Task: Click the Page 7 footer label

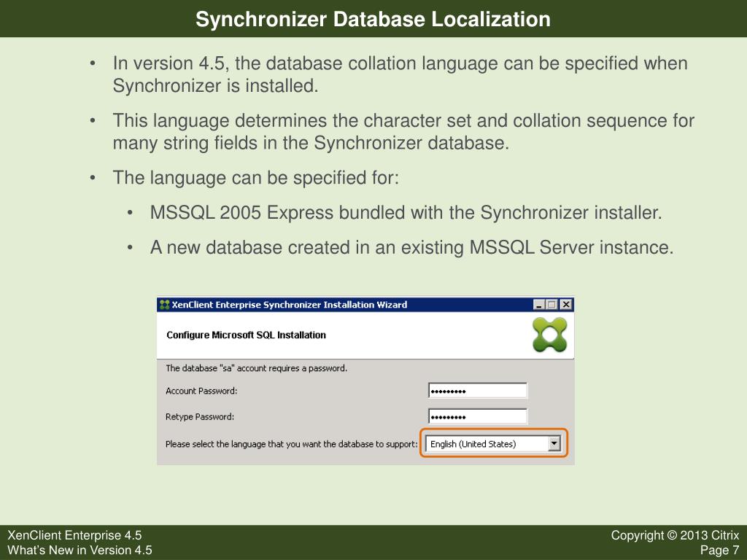Action: tap(720, 551)
